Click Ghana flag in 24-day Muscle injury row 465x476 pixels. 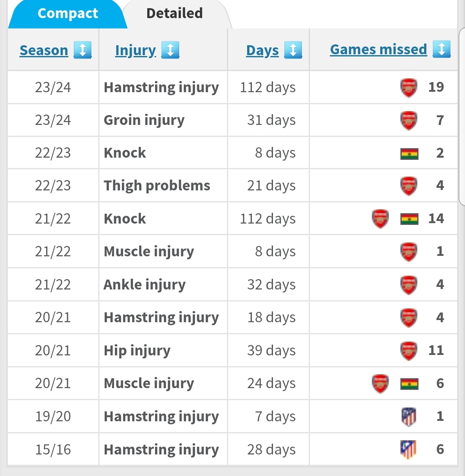pos(409,383)
